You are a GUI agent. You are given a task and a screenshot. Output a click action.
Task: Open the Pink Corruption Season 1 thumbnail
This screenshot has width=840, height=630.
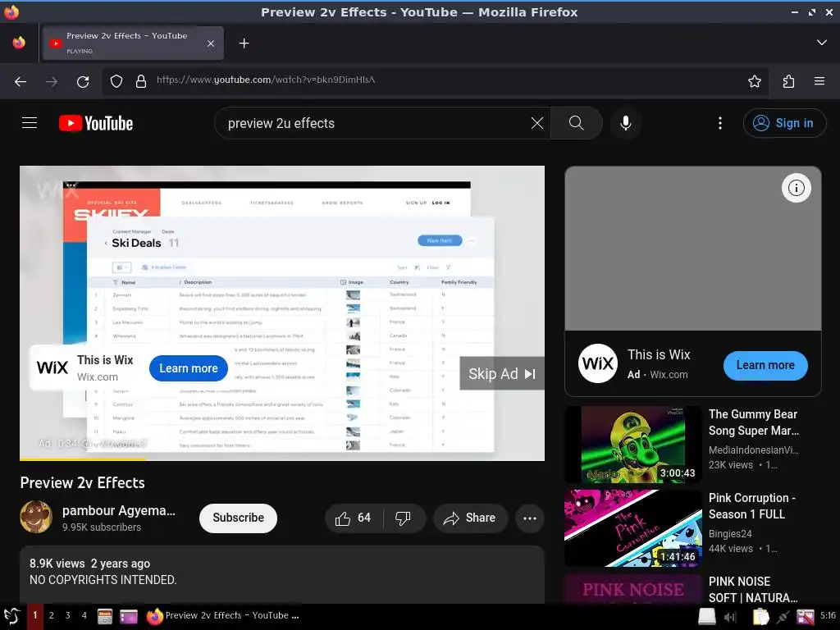click(633, 528)
